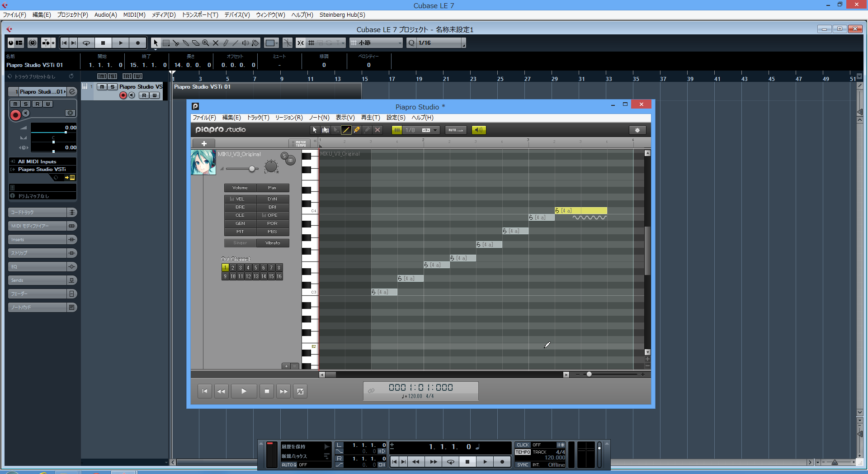
Task: Open the All MIDI Inputs routing dropdown
Action: click(42, 161)
